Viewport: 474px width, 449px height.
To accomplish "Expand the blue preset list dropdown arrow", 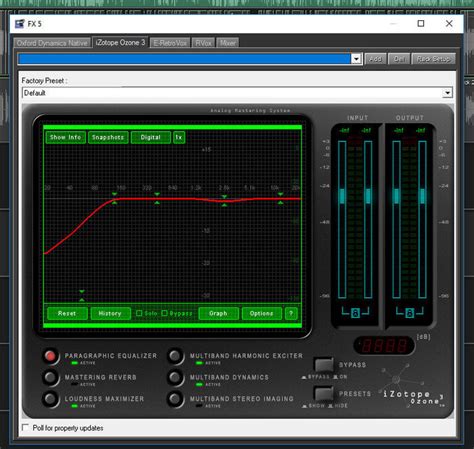I will tap(356, 59).
